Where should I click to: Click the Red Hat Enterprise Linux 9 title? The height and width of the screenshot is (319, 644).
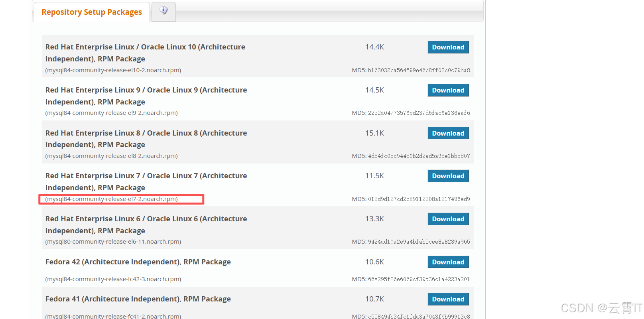146,96
